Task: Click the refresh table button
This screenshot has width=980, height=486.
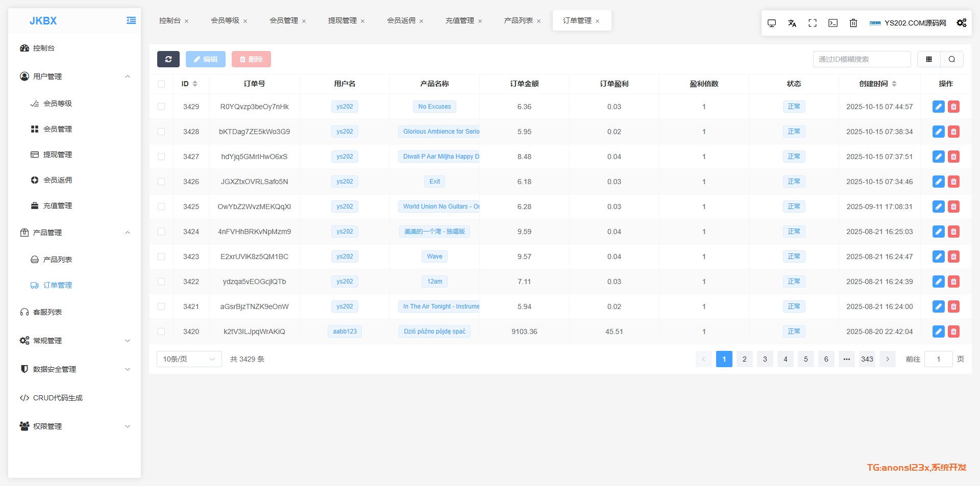Action: point(168,59)
